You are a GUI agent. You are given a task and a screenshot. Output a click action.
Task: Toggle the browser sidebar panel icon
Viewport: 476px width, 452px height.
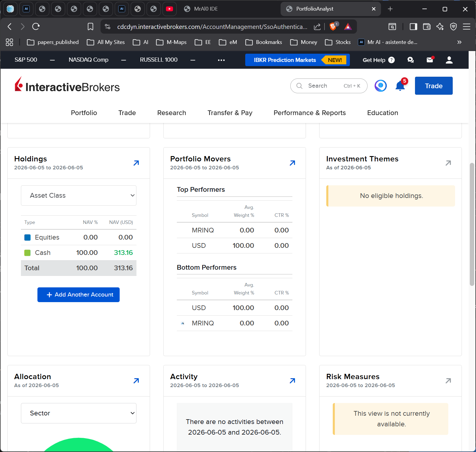[413, 27]
